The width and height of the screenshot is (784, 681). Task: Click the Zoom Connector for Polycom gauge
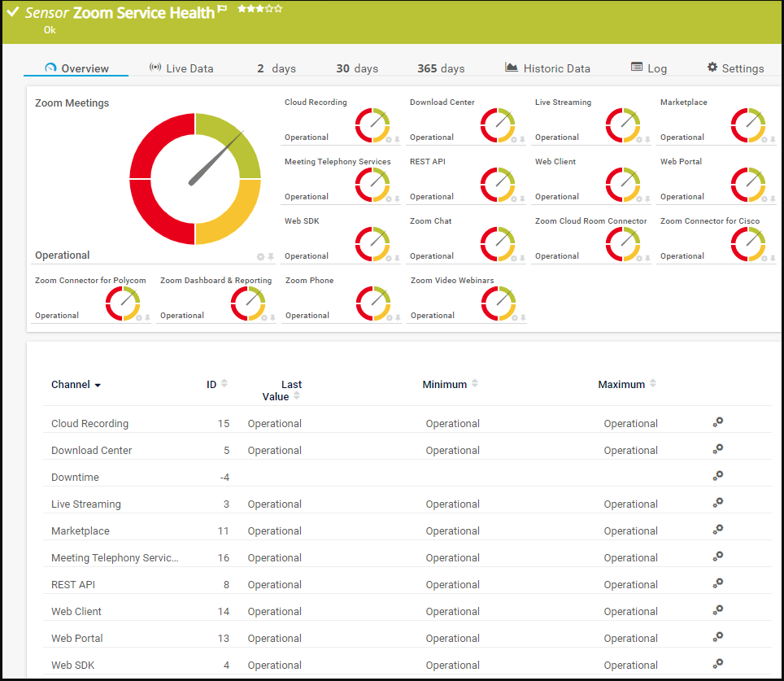(123, 303)
